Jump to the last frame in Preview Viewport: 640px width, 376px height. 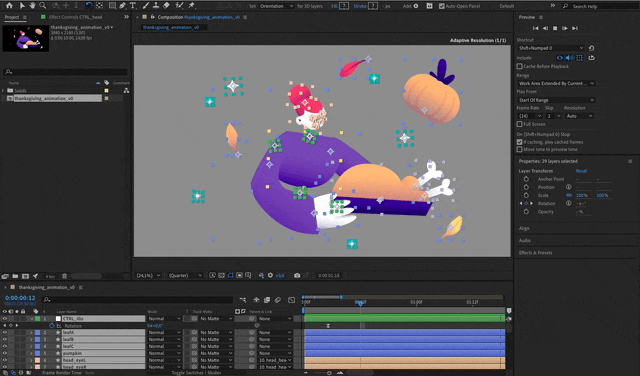coord(575,28)
